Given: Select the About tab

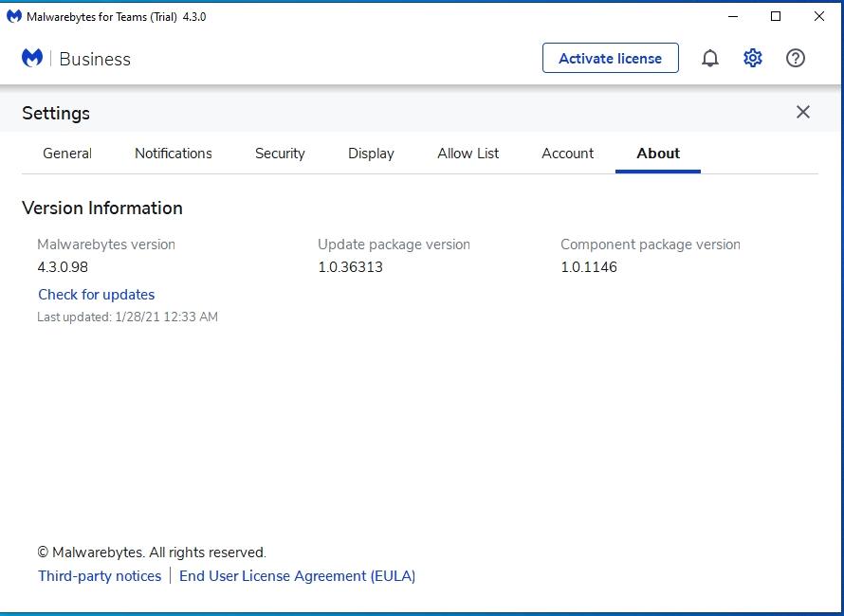Looking at the screenshot, I should click(x=658, y=154).
